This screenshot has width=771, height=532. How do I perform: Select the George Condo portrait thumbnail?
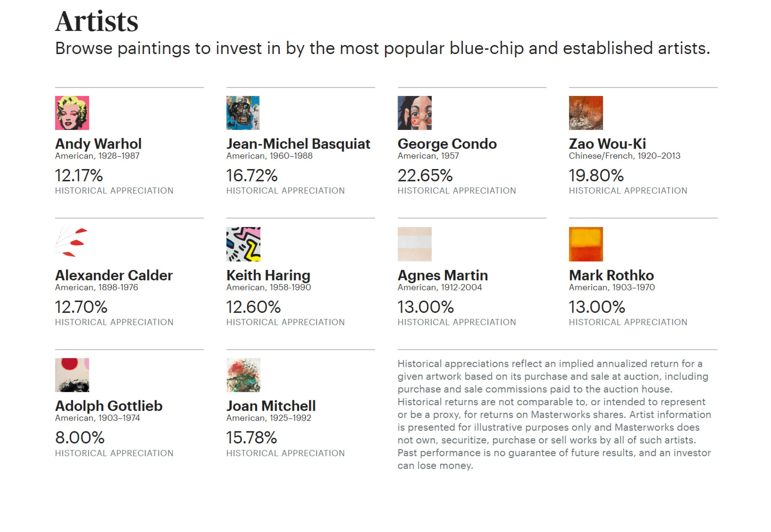point(414,113)
